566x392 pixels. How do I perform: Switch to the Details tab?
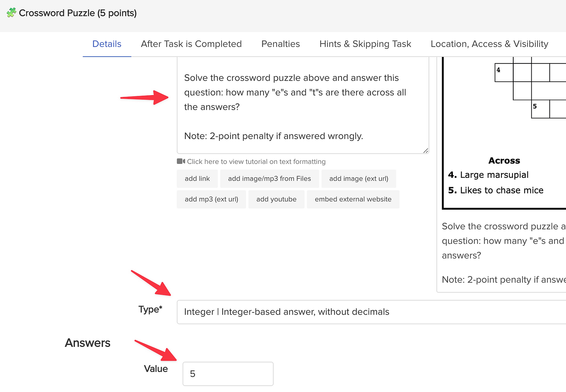click(107, 44)
